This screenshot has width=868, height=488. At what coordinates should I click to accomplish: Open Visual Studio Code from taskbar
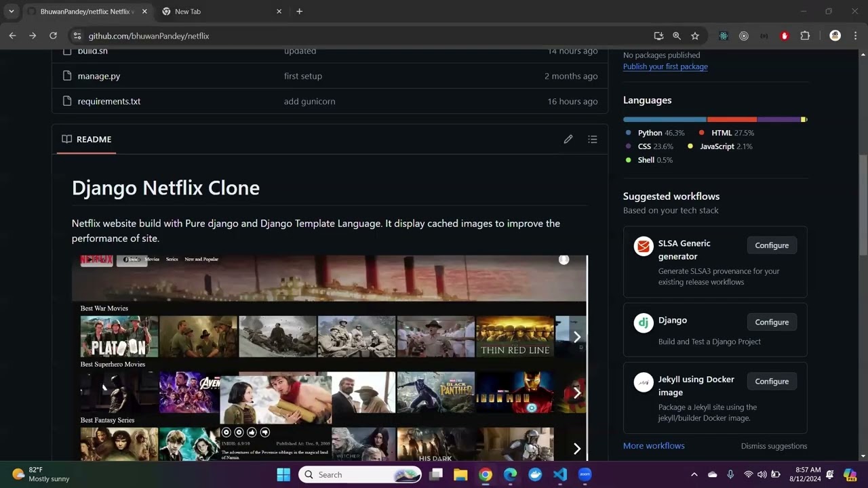click(x=559, y=474)
